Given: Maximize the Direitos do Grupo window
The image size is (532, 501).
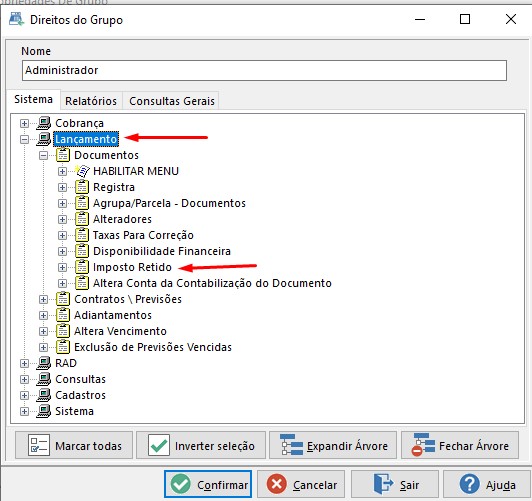Looking at the screenshot, I should [465, 19].
